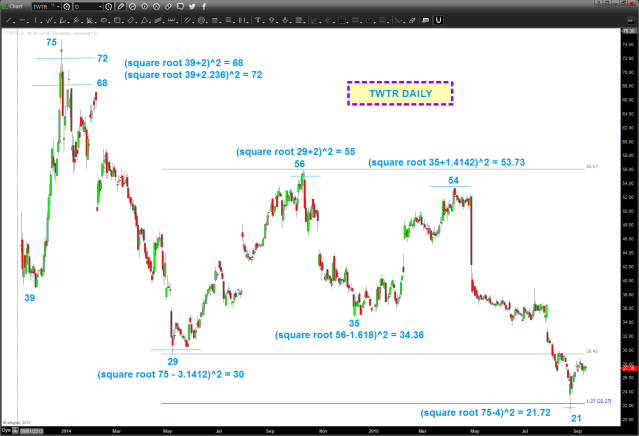Image resolution: width=639 pixels, height=436 pixels.
Task: Select the TWTR DAILY label box
Action: coord(400,93)
